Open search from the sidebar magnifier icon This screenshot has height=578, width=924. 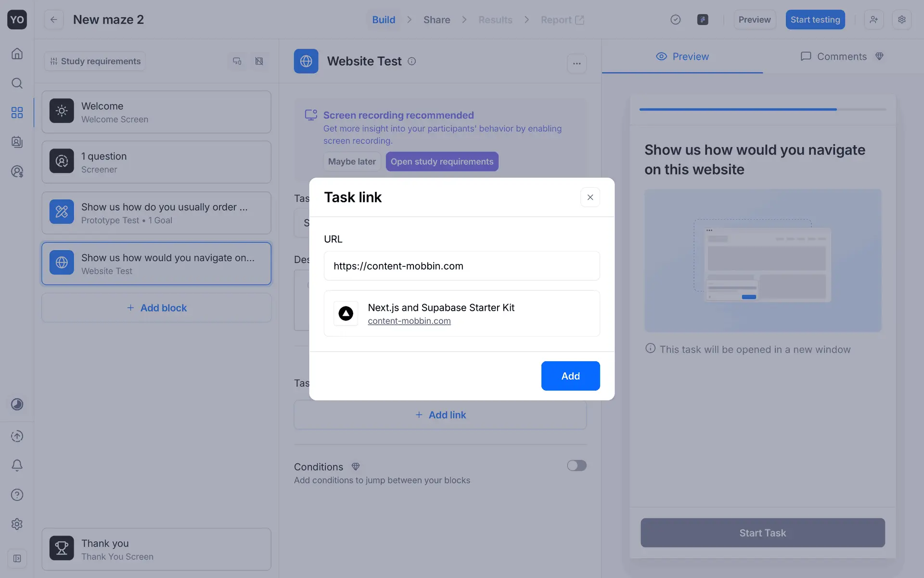pyautogui.click(x=17, y=83)
